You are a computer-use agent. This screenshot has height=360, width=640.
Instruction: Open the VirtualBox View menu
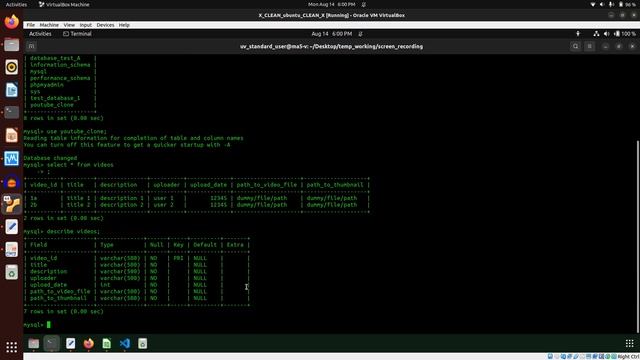(x=69, y=25)
